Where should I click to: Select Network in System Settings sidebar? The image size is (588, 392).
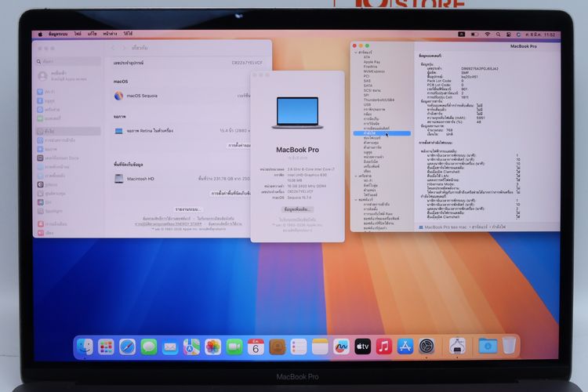pyautogui.click(x=69, y=110)
